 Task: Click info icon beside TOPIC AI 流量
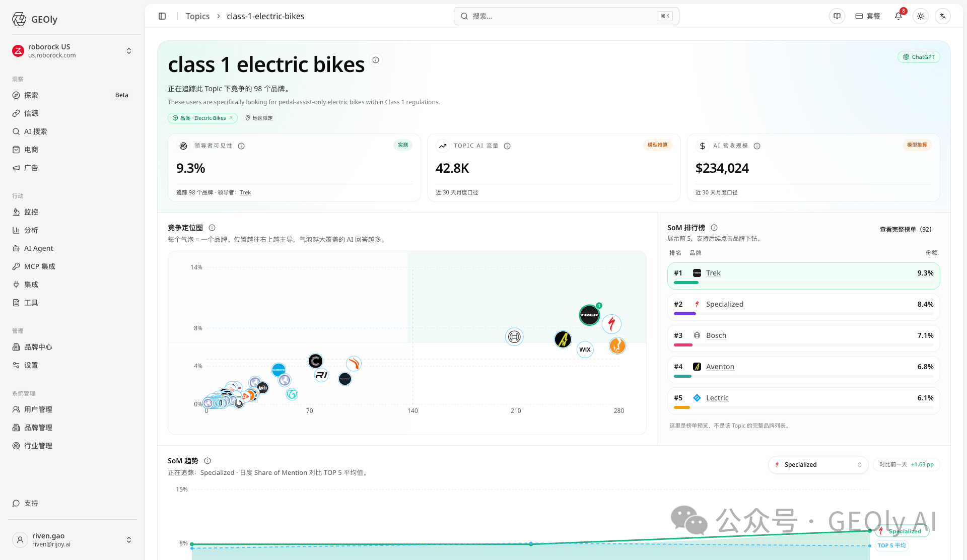click(x=507, y=146)
